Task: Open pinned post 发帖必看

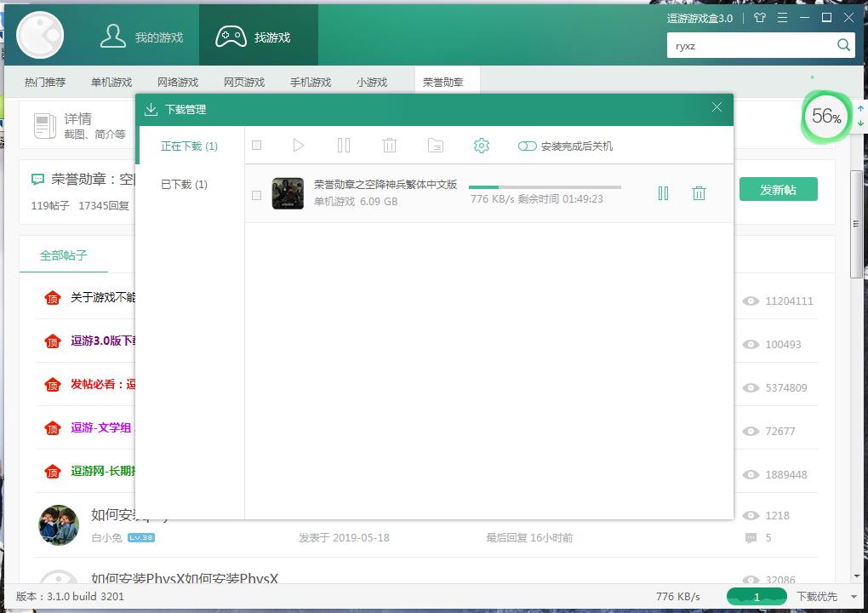Action: pyautogui.click(x=103, y=384)
